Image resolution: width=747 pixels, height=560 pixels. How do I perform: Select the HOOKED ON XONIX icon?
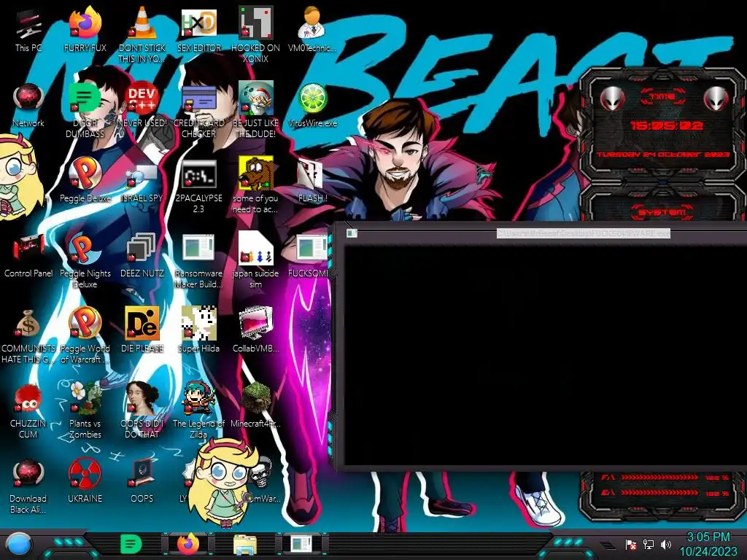pos(255,34)
